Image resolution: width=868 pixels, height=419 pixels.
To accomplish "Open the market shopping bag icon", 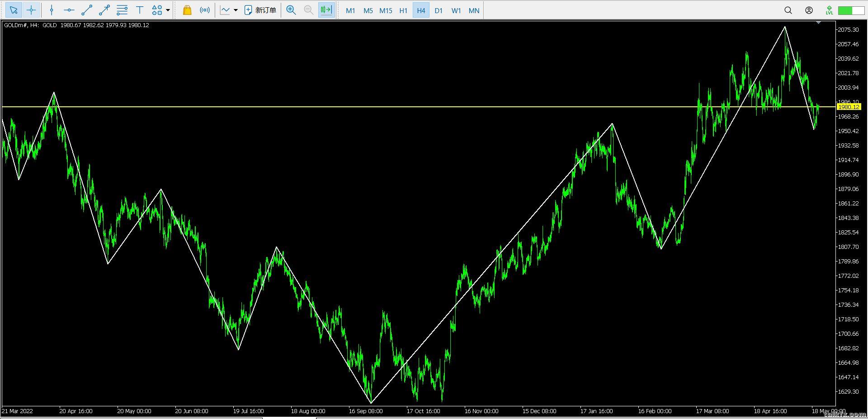I will (x=187, y=10).
